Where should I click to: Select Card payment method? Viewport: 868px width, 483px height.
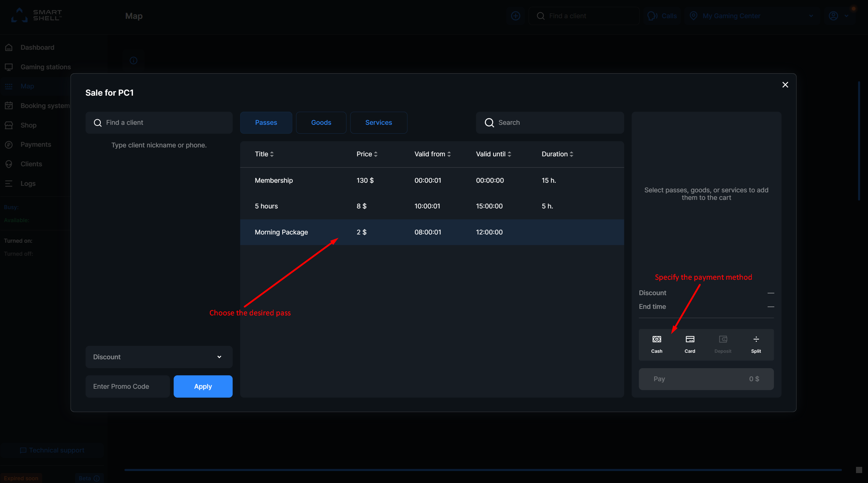tap(689, 344)
